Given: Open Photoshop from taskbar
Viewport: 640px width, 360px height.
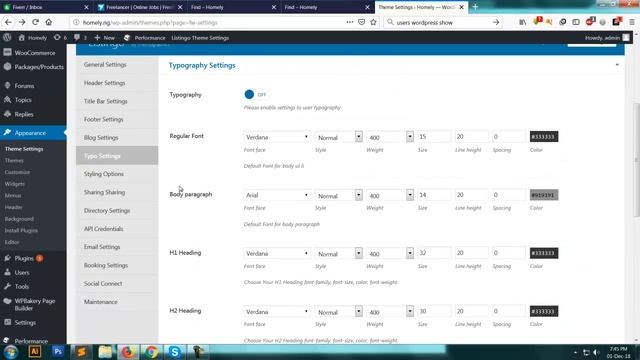Looking at the screenshot, I should pyautogui.click(x=58, y=352).
